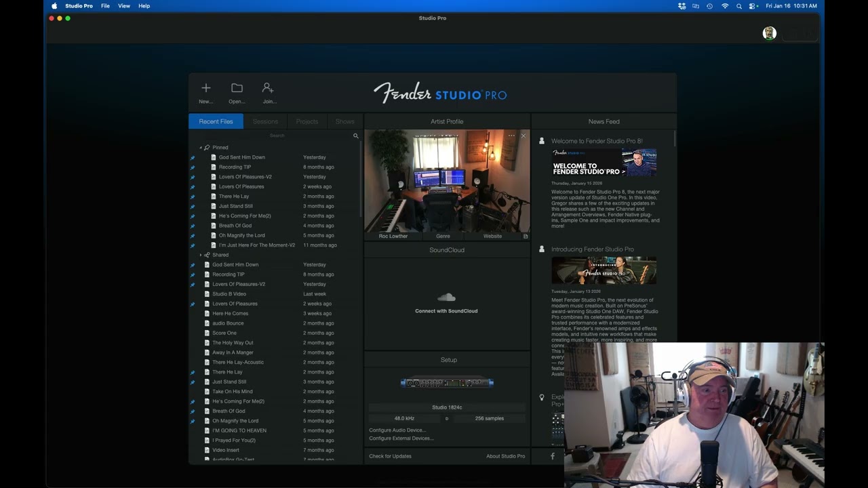
Task: Switch to the Projects tab
Action: coord(307,121)
